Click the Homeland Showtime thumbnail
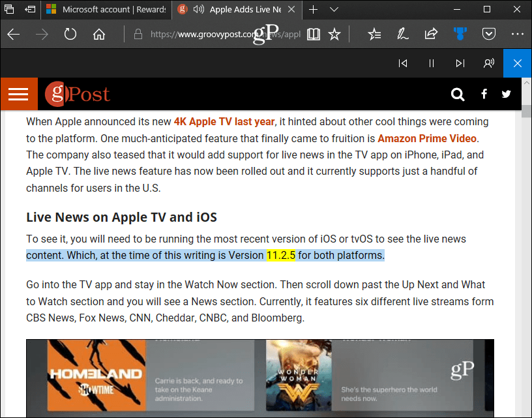This screenshot has width=532, height=418. tap(96, 375)
